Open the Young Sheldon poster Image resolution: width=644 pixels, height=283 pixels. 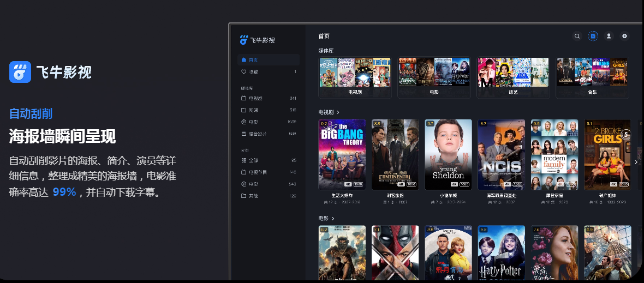(448, 155)
